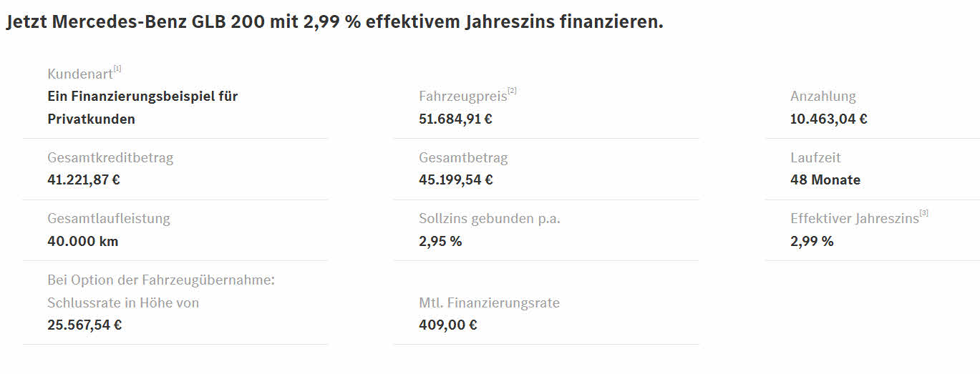Screen dimensions: 980x374
Task: Select the Privatkunden financing example text
Action: point(142,107)
